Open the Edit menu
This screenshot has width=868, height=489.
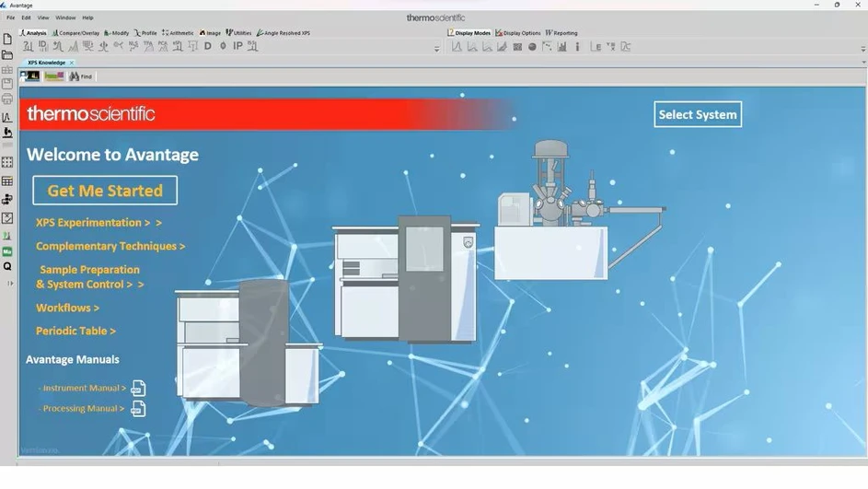pos(26,17)
